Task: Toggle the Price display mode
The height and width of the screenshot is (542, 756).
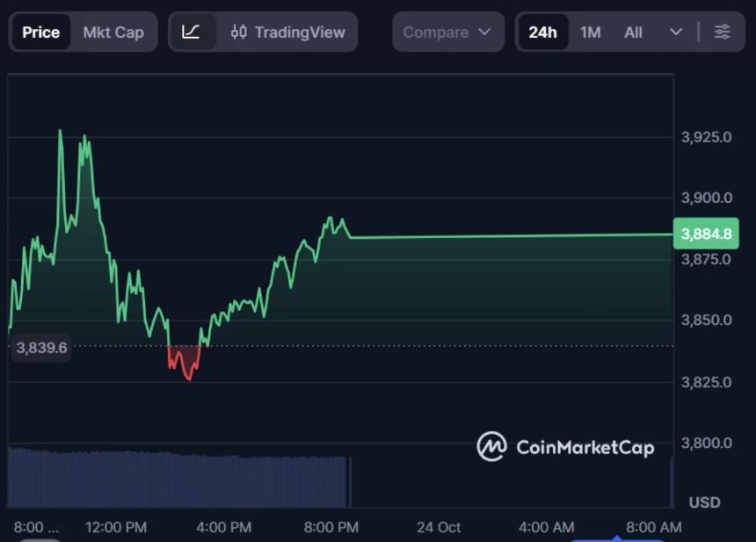Action: (x=40, y=32)
